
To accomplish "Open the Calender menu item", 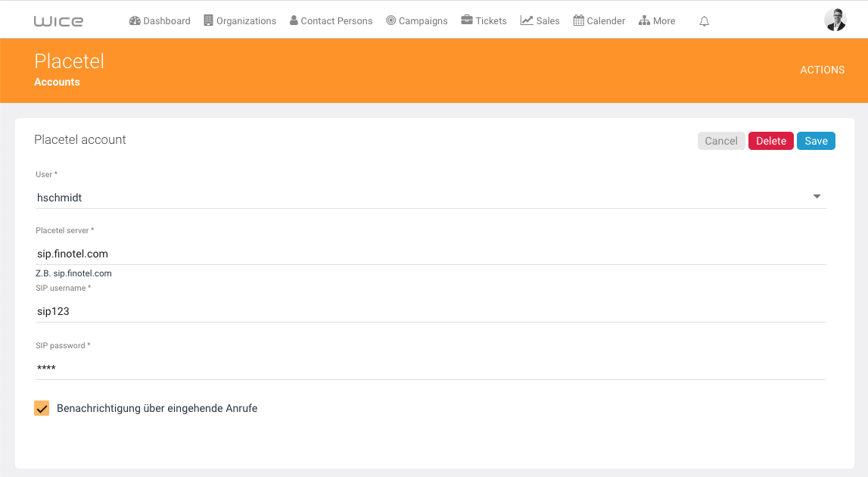I will click(599, 20).
